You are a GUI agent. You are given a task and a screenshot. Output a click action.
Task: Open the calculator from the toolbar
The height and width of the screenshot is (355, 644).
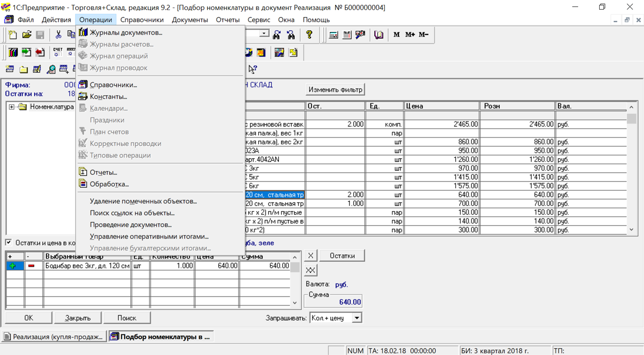click(334, 35)
